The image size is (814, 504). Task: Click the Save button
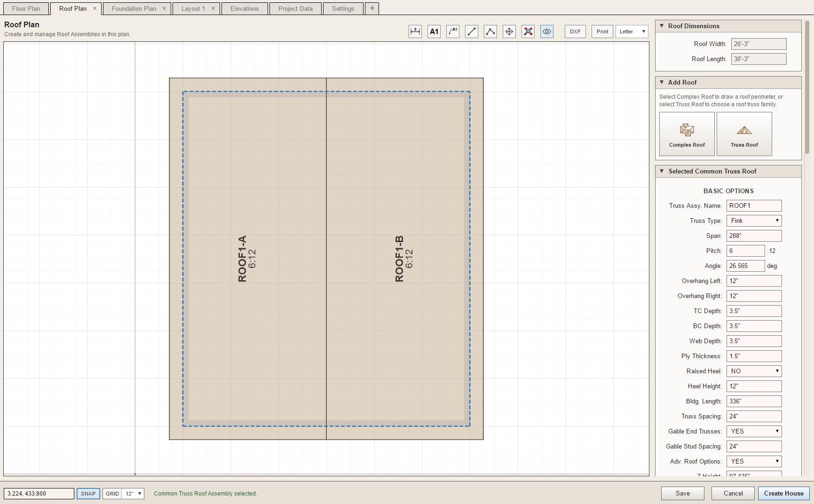coord(683,493)
